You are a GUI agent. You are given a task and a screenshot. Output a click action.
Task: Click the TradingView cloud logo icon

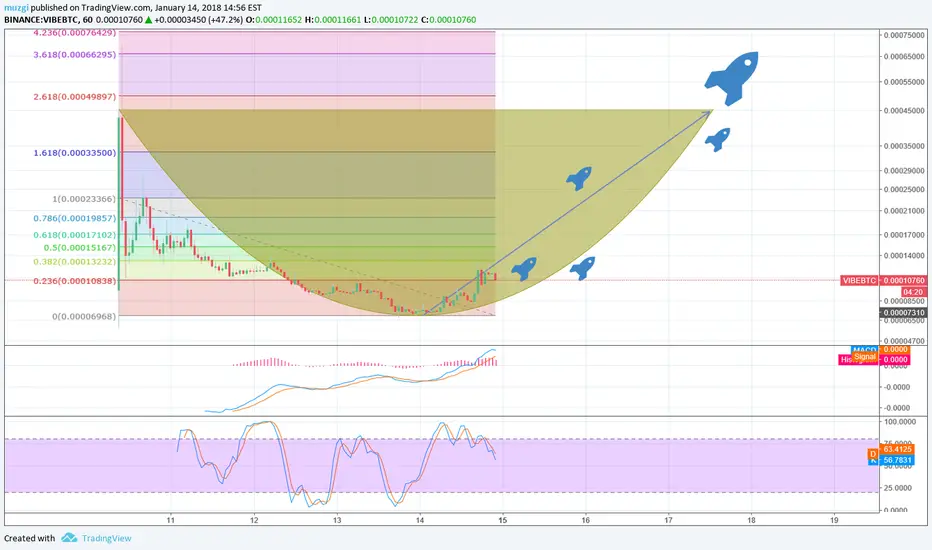coord(69,538)
